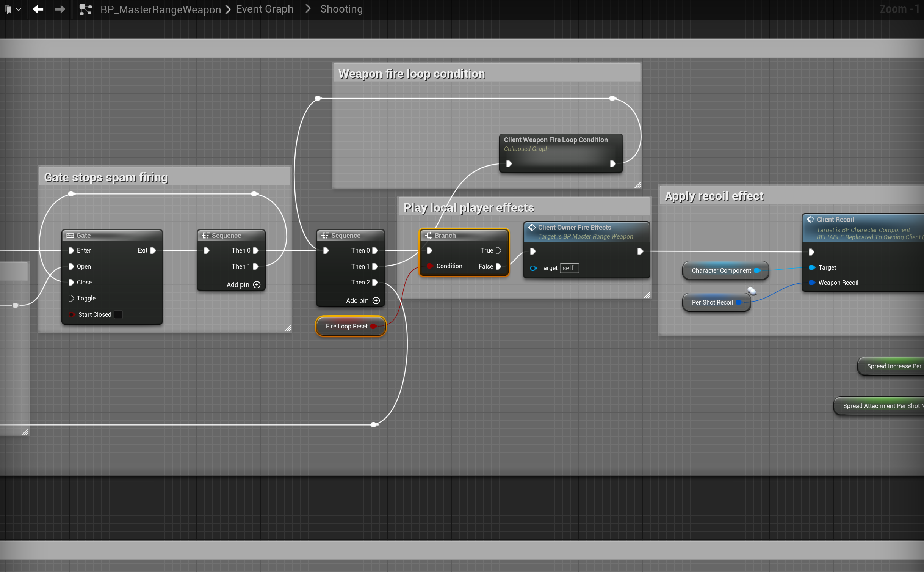Viewport: 924px width, 572px height.
Task: Toggle the Start Closed checkbox on Gate
Action: coord(118,314)
